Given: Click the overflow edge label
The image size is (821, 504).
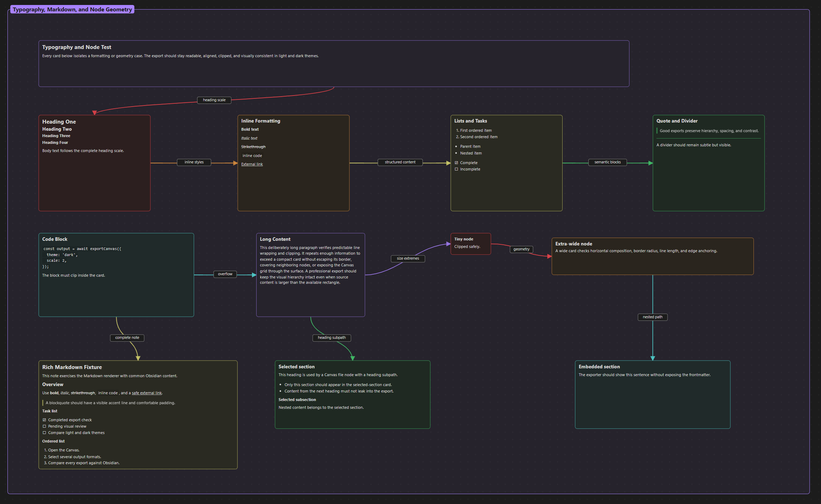Looking at the screenshot, I should coord(225,274).
